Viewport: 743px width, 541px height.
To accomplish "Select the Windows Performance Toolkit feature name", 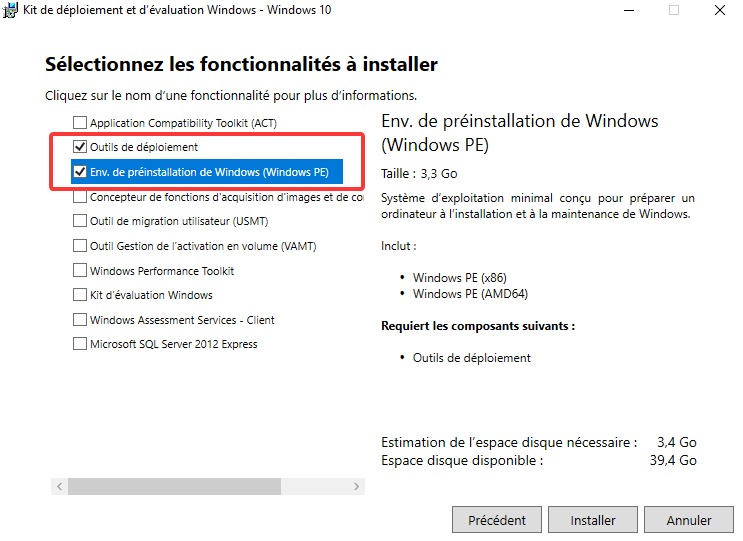I will [x=162, y=271].
